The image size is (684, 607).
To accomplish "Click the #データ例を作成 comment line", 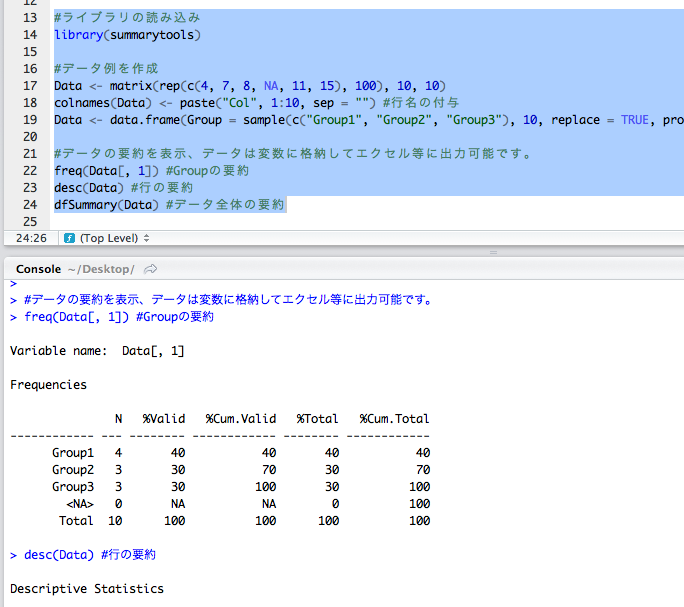I will [106, 69].
